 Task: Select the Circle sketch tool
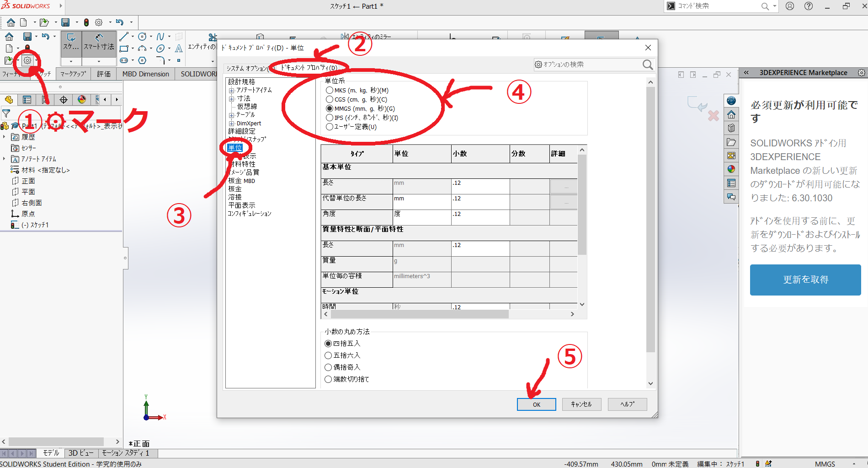(142, 37)
